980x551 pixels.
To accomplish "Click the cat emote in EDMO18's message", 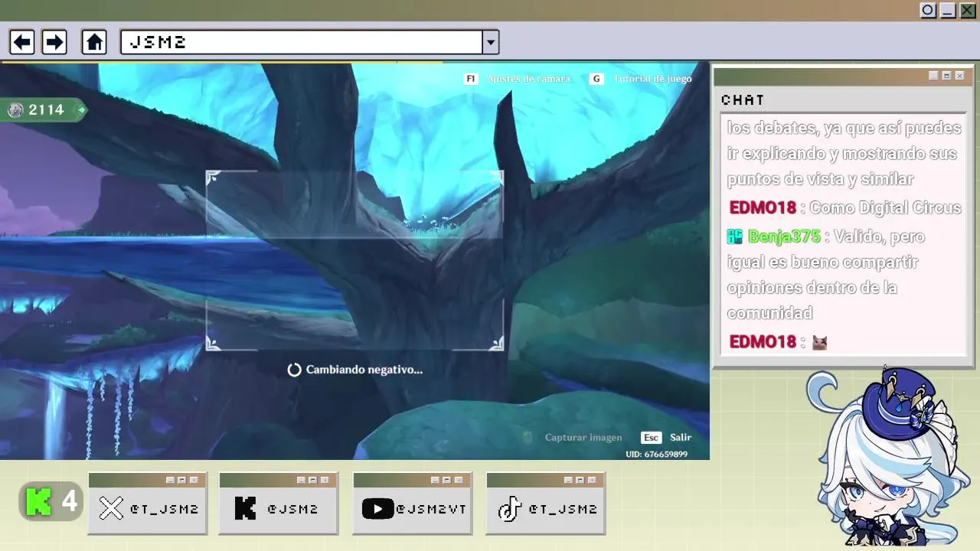I will pos(819,342).
